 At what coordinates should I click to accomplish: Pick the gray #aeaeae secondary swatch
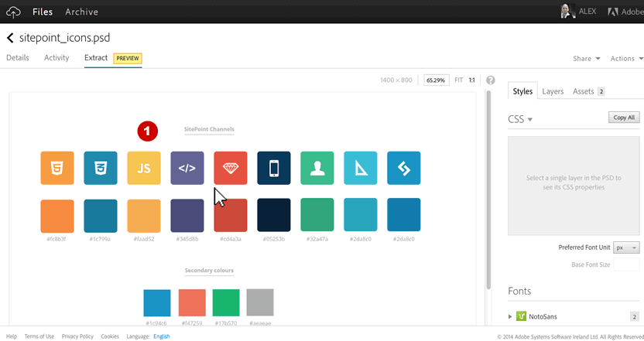coord(260,302)
